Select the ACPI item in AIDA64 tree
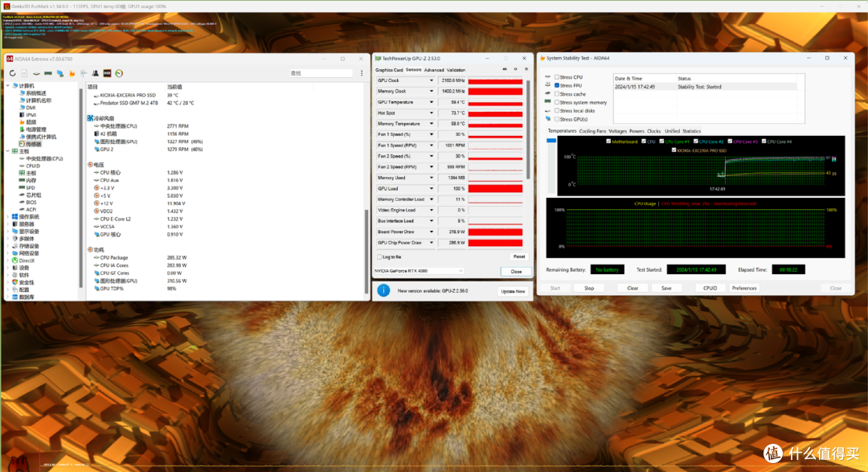868x472 pixels. click(x=27, y=209)
